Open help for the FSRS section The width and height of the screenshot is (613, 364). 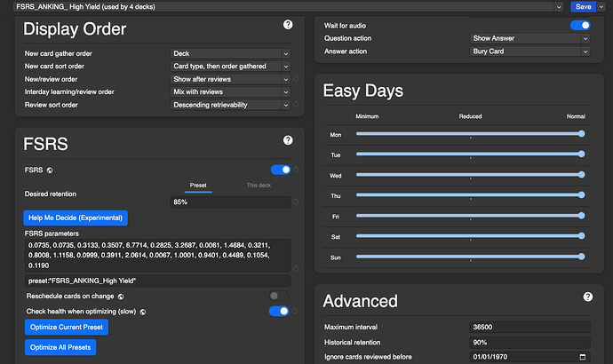point(288,140)
